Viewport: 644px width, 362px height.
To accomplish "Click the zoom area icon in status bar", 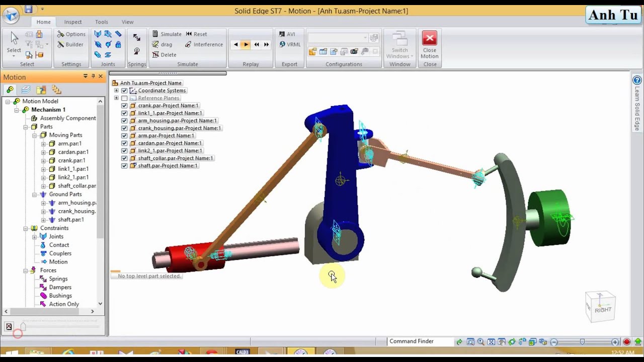I will click(470, 342).
